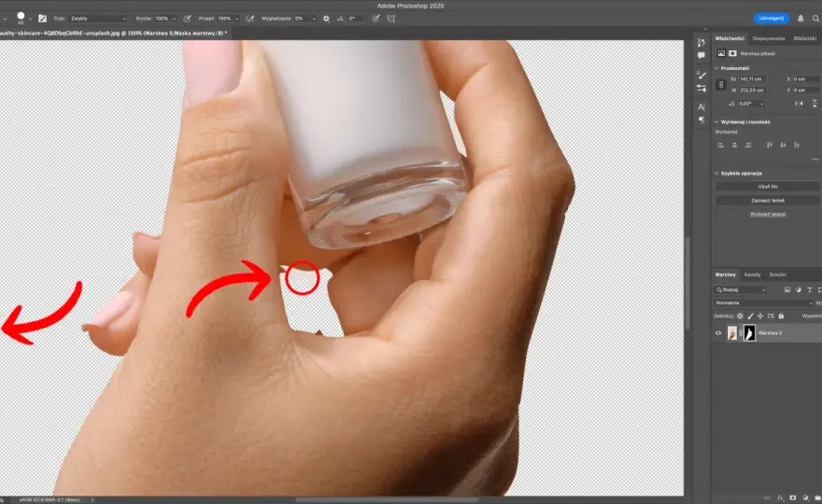Click the align top edges icon
The image size is (822, 504).
[x=770, y=145]
